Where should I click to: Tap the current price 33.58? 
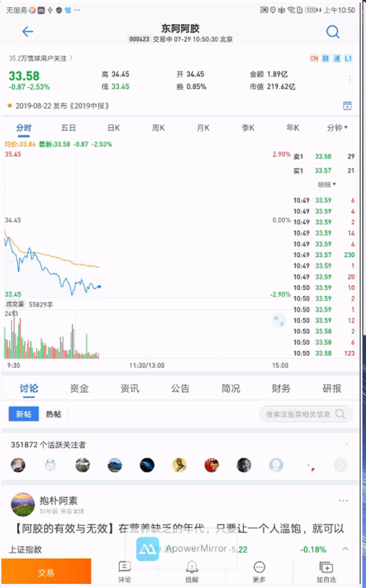pos(24,76)
